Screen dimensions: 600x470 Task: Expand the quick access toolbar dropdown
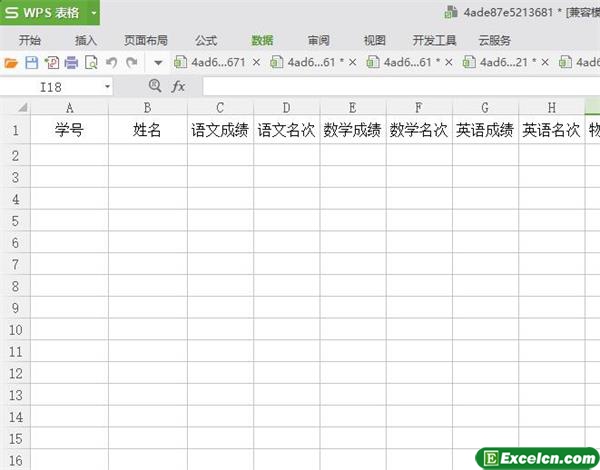click(158, 63)
